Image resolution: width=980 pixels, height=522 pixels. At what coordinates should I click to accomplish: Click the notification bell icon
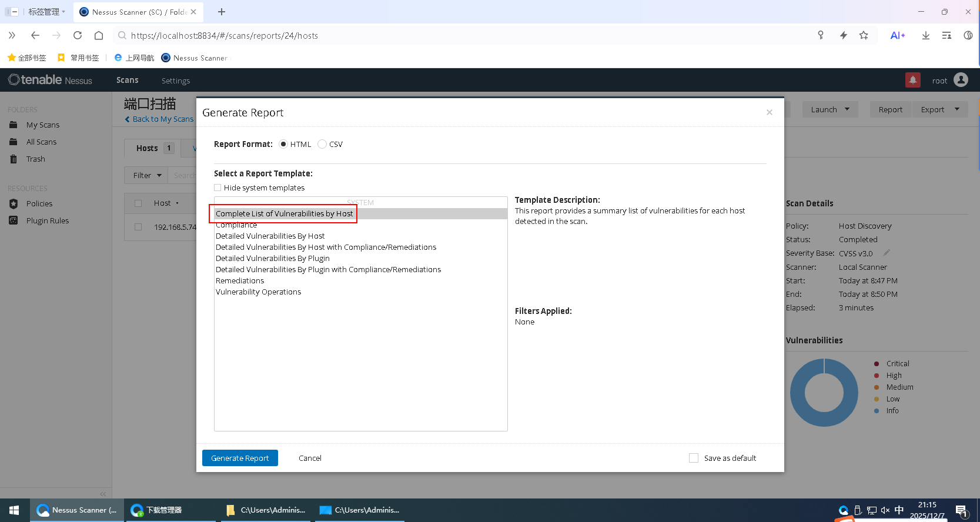tap(912, 80)
